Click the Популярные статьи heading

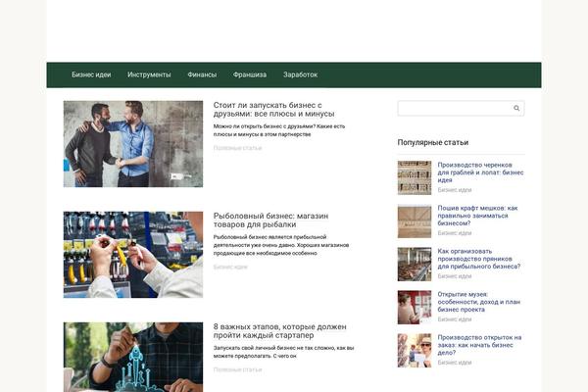pos(433,142)
